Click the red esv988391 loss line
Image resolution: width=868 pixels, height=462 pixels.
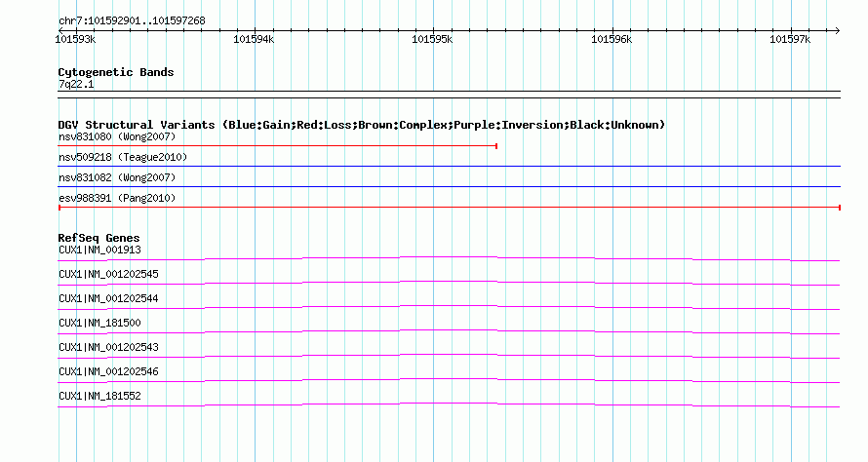[x=449, y=208]
